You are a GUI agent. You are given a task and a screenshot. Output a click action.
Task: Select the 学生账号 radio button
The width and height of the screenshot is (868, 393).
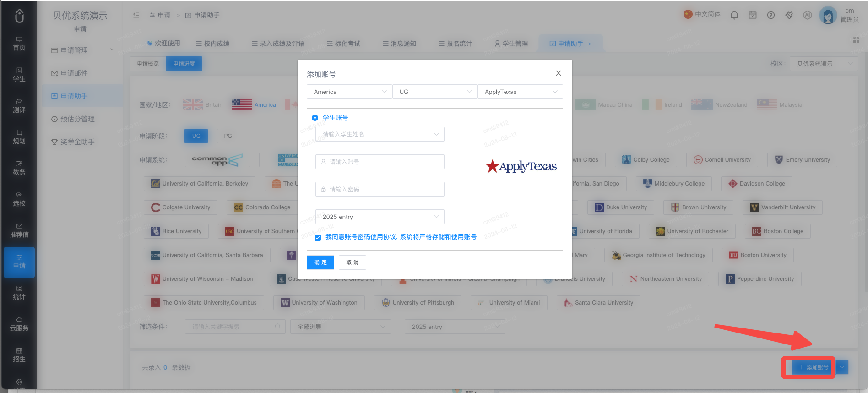point(315,118)
